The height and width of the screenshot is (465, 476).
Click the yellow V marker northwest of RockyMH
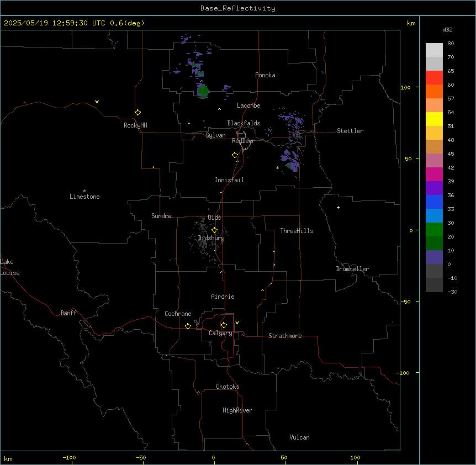(x=97, y=102)
